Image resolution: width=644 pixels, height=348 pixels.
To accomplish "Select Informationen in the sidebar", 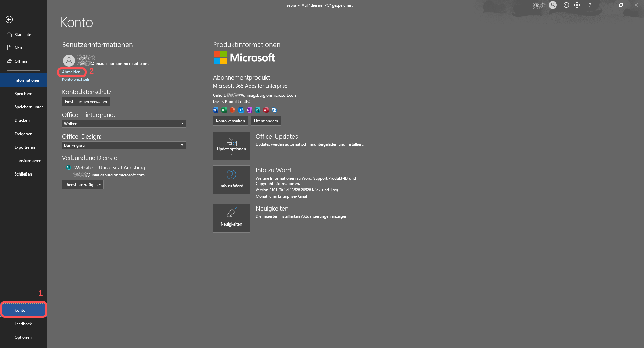I will (23, 80).
